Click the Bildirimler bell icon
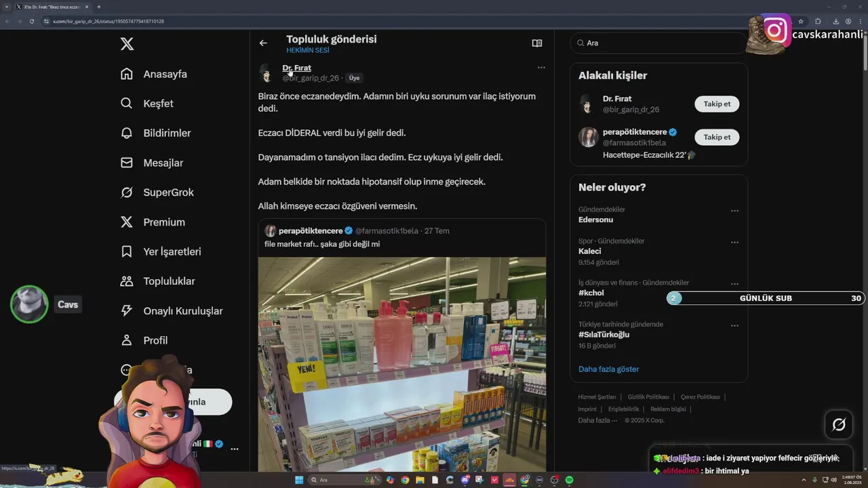 pos(127,133)
